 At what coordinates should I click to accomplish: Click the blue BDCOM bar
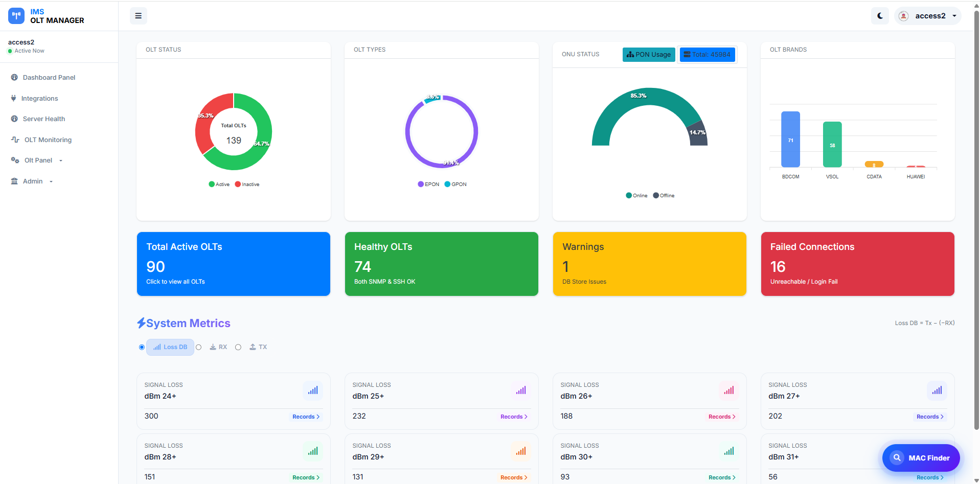click(790, 139)
